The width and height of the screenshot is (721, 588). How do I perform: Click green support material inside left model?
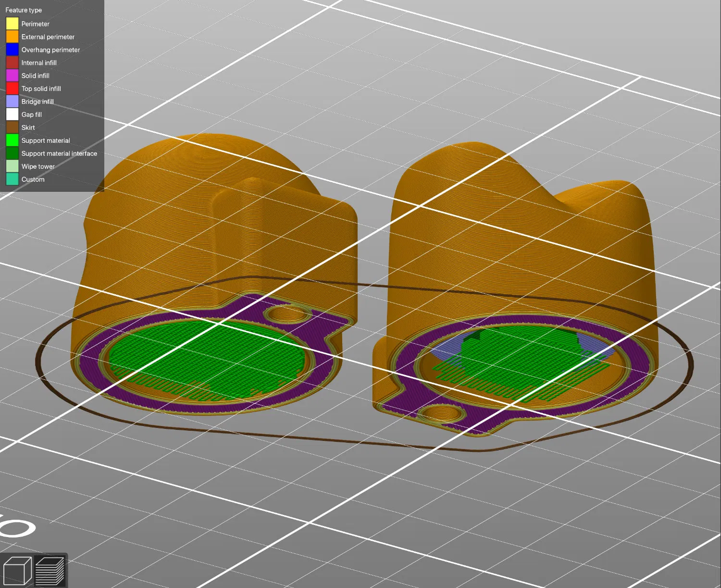(x=207, y=361)
